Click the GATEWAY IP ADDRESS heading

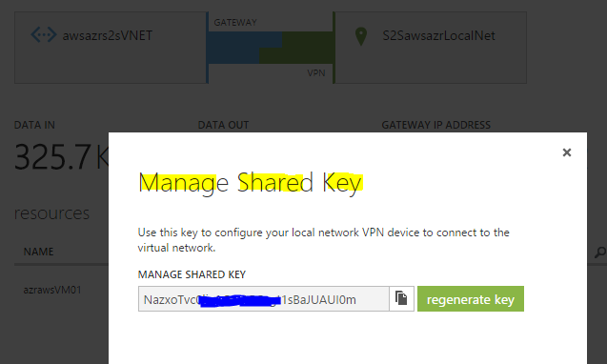pyautogui.click(x=435, y=125)
